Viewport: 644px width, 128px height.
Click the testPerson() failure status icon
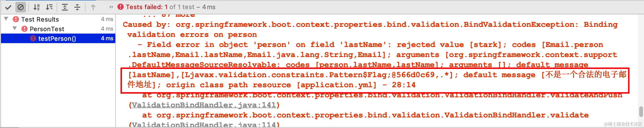point(33,38)
